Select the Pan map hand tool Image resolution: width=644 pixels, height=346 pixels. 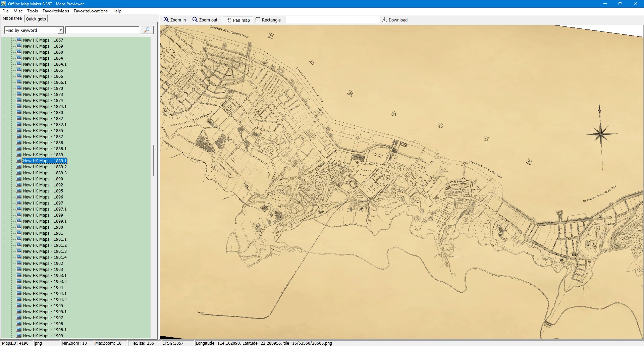point(230,20)
